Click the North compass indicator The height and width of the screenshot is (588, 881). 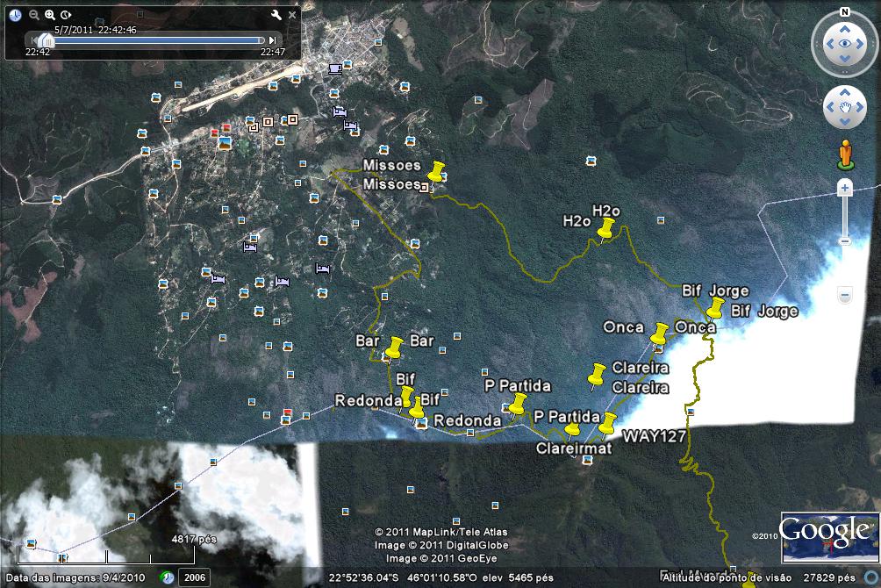pos(844,12)
